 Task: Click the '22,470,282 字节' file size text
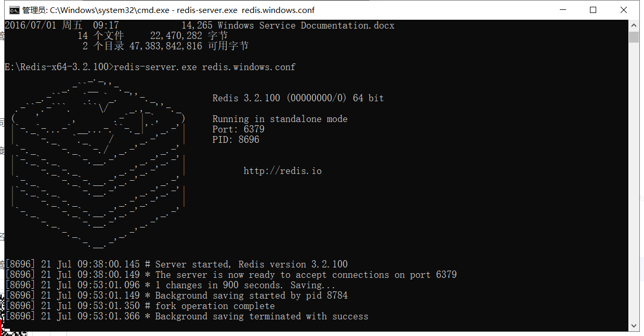click(189, 36)
